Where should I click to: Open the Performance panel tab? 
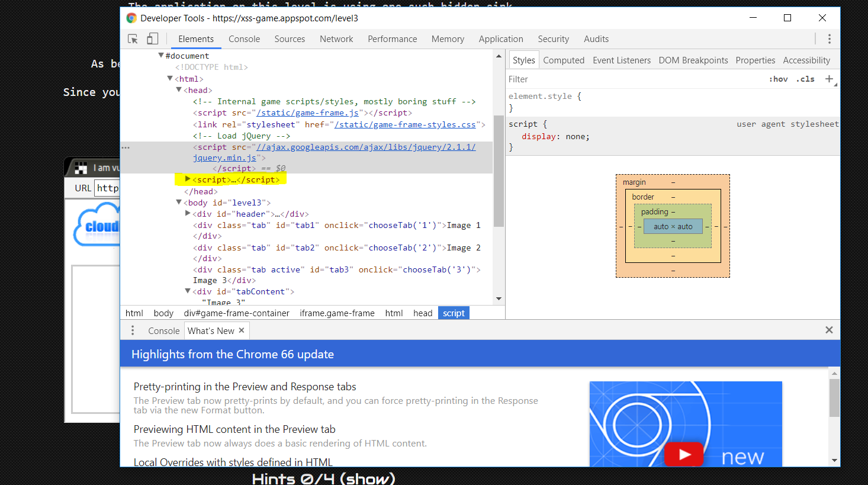tap(392, 39)
